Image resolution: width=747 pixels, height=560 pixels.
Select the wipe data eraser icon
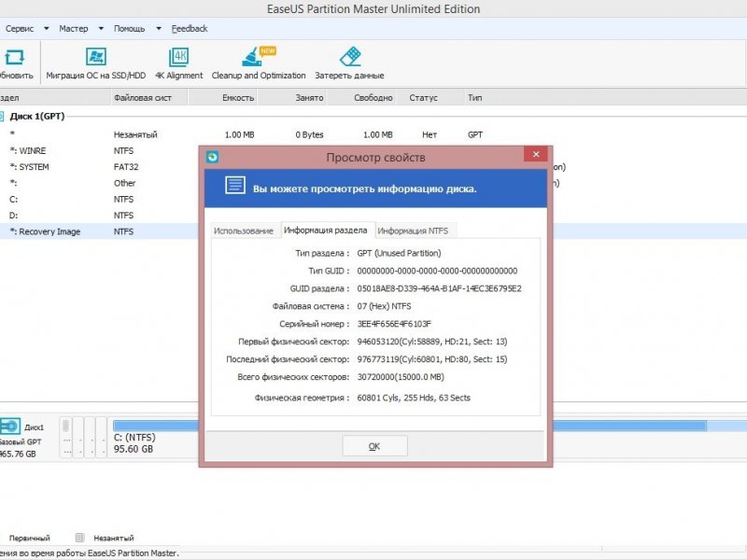tap(350, 57)
